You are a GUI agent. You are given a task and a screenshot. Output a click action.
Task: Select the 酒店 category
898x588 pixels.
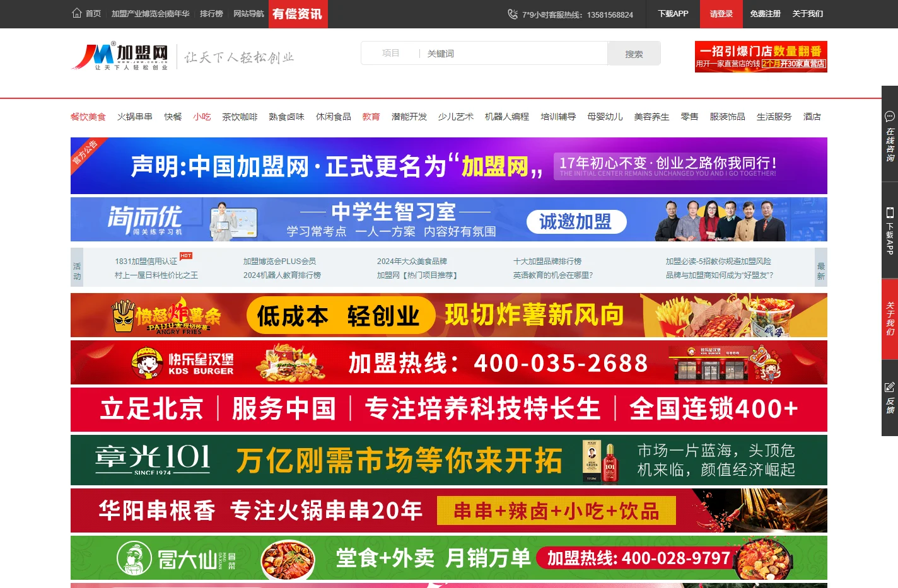(x=812, y=117)
